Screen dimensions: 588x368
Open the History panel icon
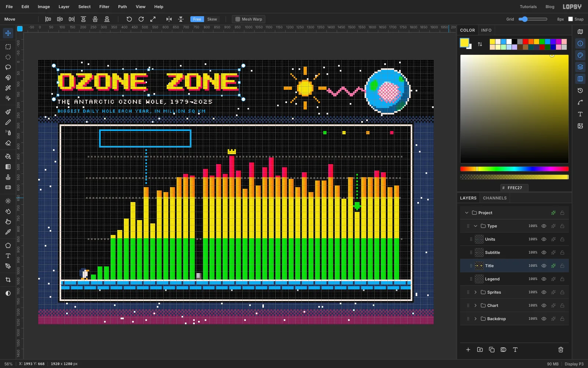point(580,91)
